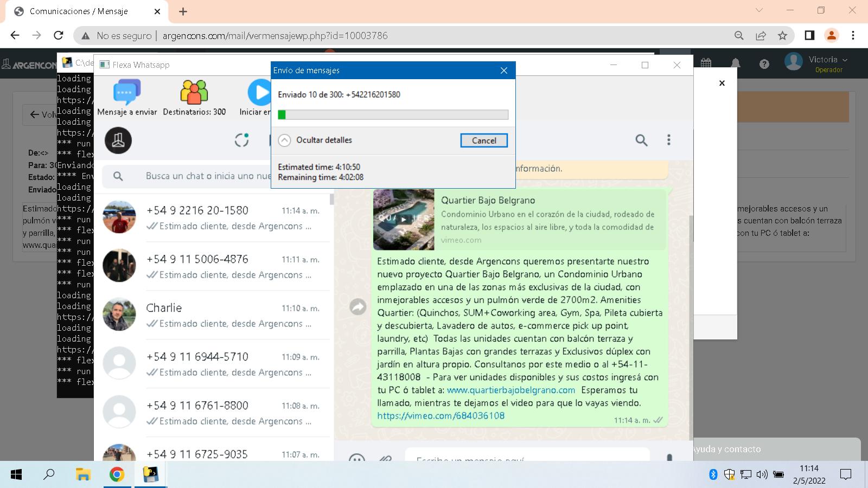Switch to Flexa app in taskbar
The height and width of the screenshot is (488, 868).
(150, 474)
